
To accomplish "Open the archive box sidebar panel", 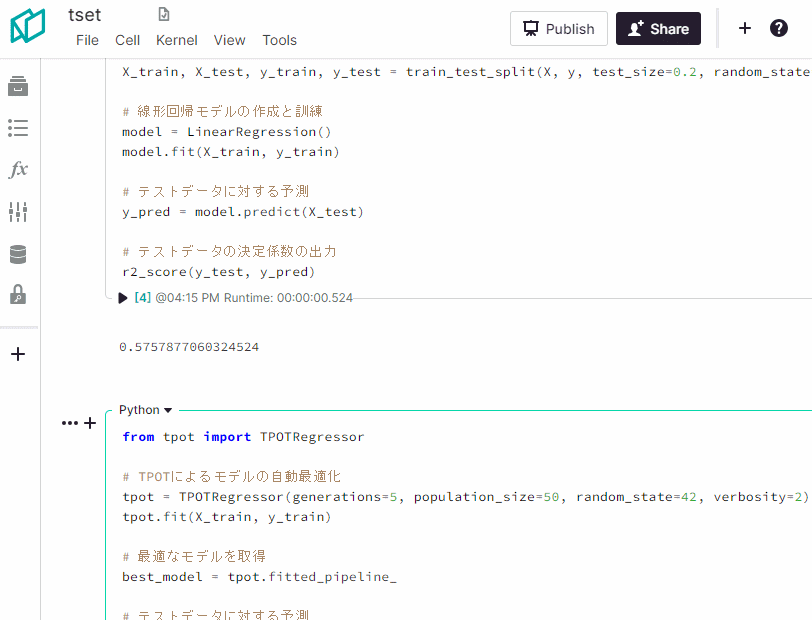I will click(x=18, y=87).
